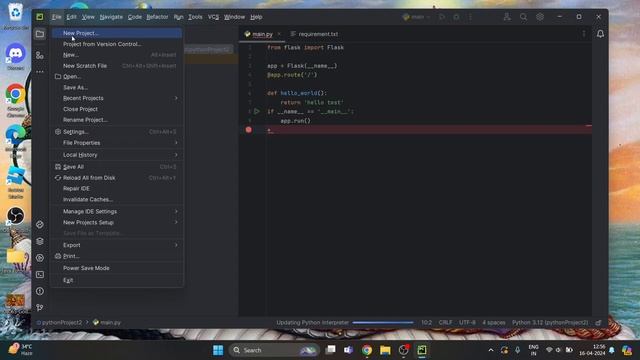Toggle Power Save Mode
The width and height of the screenshot is (640, 360).
(x=117, y=268)
